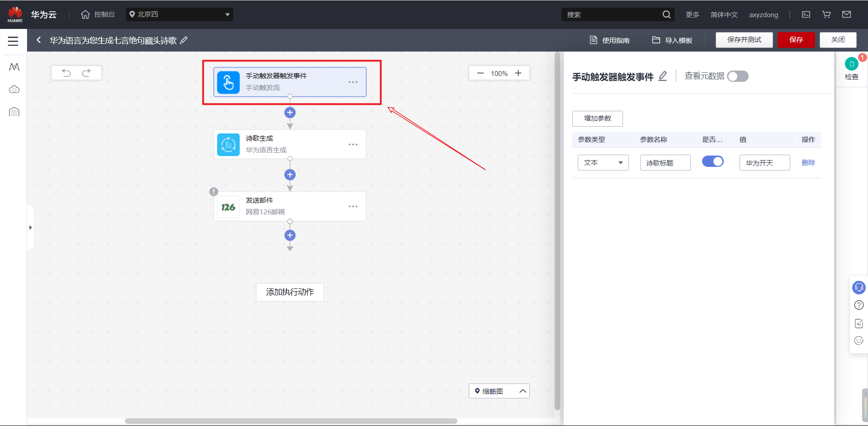Image resolution: width=868 pixels, height=426 pixels.
Task: Open options of 诗歌生成 node
Action: point(353,144)
